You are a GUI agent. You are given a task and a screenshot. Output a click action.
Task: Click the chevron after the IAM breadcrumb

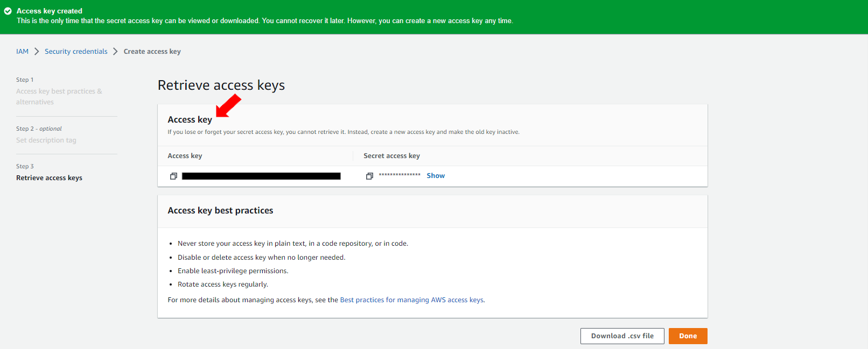click(x=37, y=52)
